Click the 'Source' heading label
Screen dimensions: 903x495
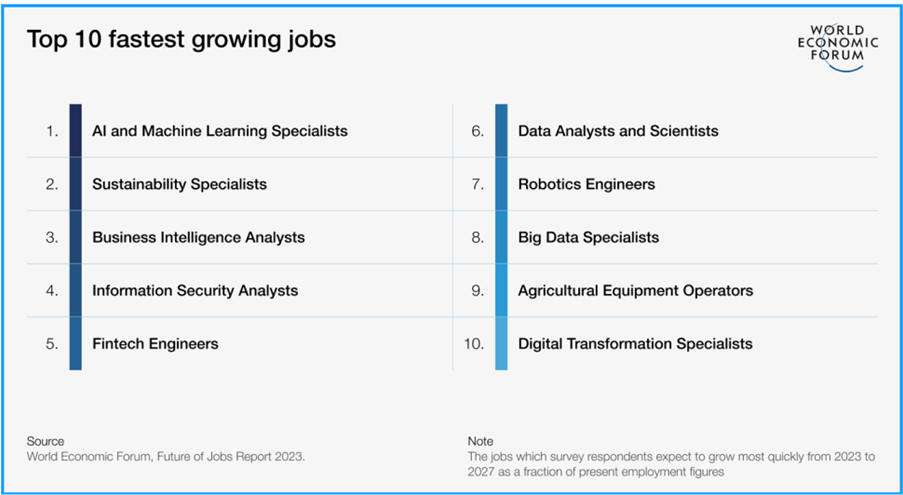pyautogui.click(x=45, y=441)
